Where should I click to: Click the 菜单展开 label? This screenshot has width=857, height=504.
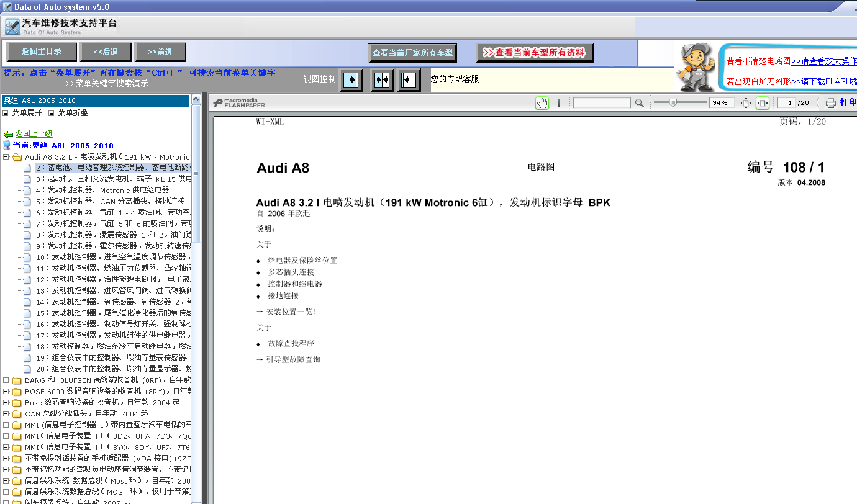pos(27,113)
